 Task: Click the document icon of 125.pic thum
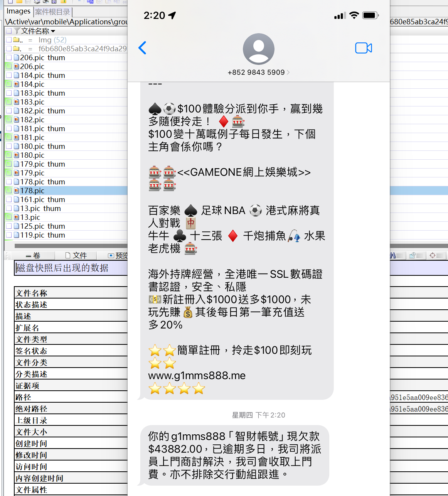[x=17, y=226]
